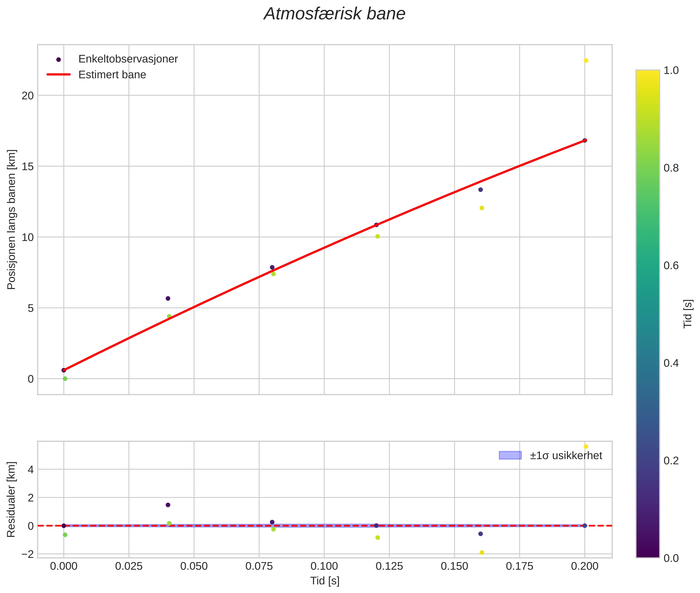This screenshot has height=593, width=700.
Task: Click the yellow residual point above 4 km
Action: (x=586, y=446)
